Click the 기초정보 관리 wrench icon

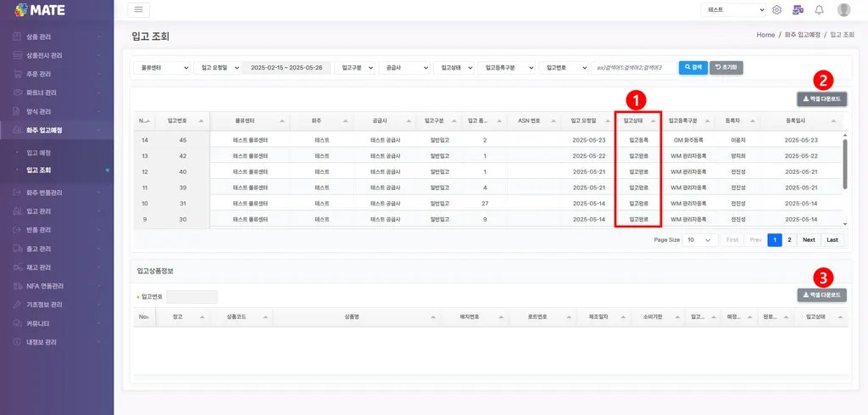tap(18, 305)
